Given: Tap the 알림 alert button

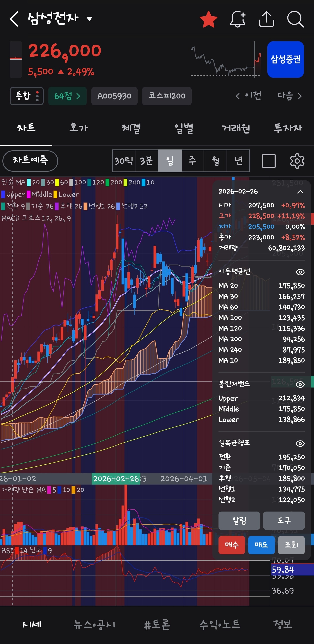Looking at the screenshot, I should tap(239, 520).
